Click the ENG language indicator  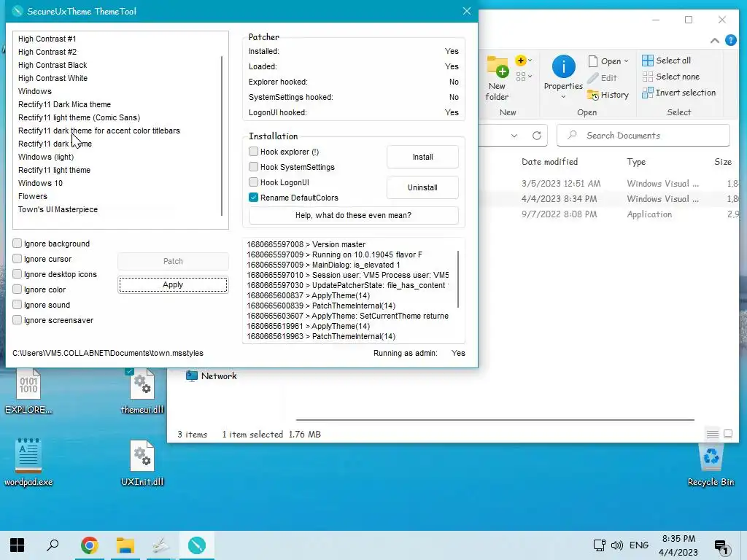click(x=639, y=545)
